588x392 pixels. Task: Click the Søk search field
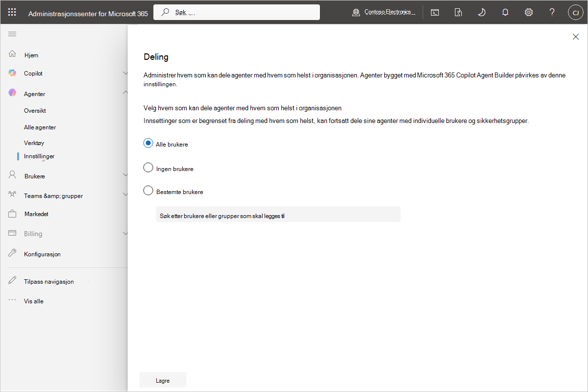237,12
